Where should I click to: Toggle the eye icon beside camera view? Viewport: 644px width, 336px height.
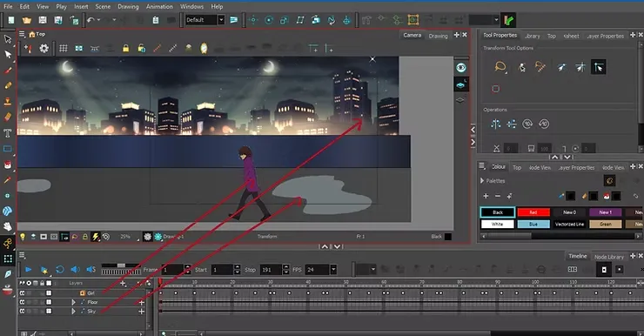(x=461, y=68)
